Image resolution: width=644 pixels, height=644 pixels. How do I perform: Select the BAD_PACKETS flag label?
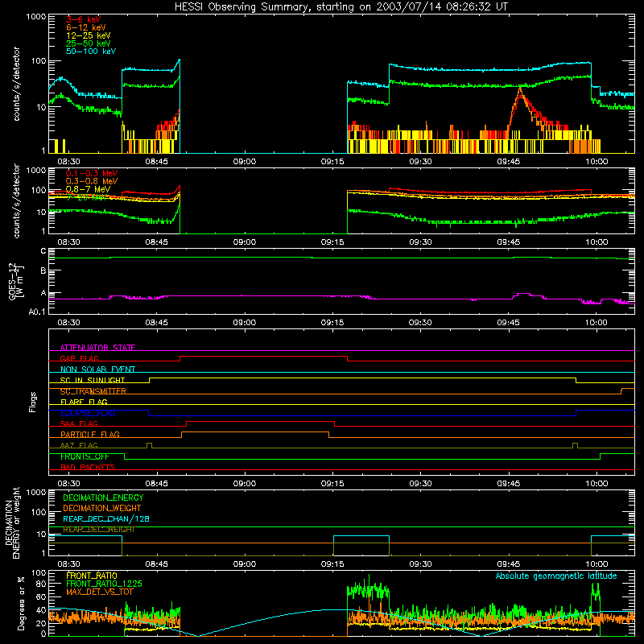coord(88,467)
